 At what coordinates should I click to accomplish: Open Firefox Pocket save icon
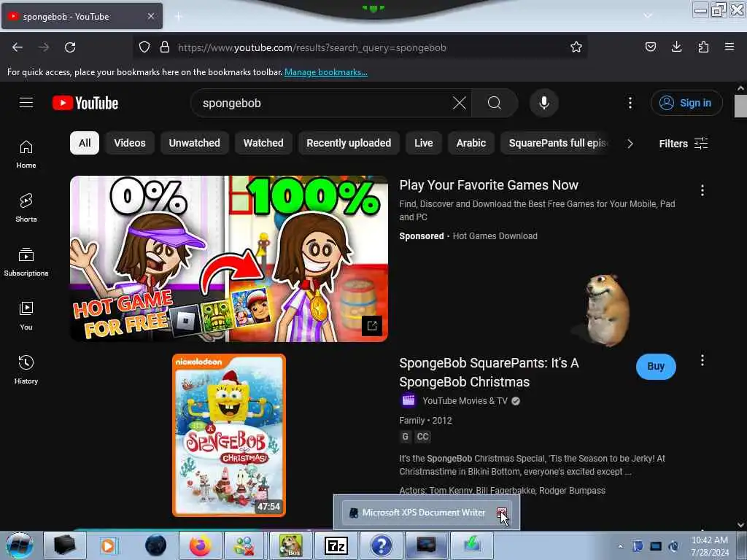pos(650,47)
